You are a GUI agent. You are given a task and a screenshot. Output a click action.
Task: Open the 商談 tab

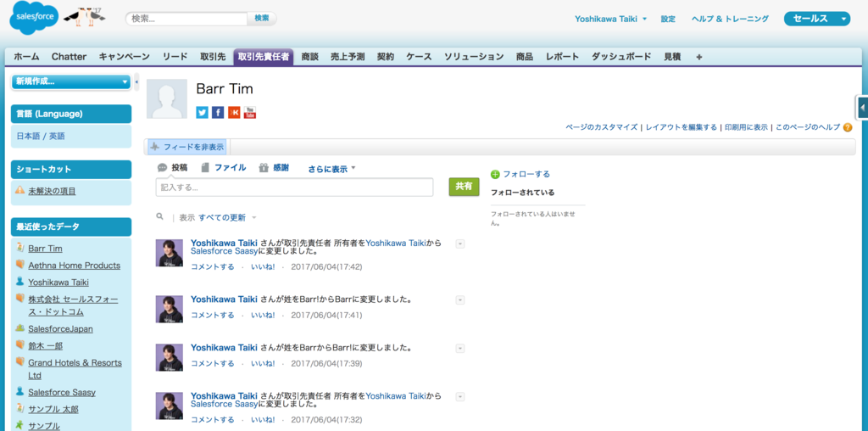click(x=310, y=57)
